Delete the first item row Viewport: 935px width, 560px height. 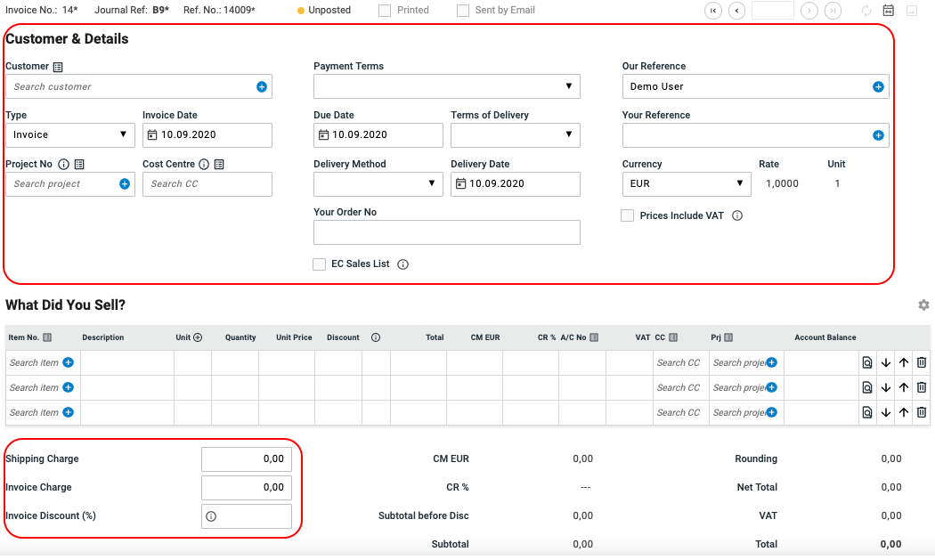coord(922,362)
